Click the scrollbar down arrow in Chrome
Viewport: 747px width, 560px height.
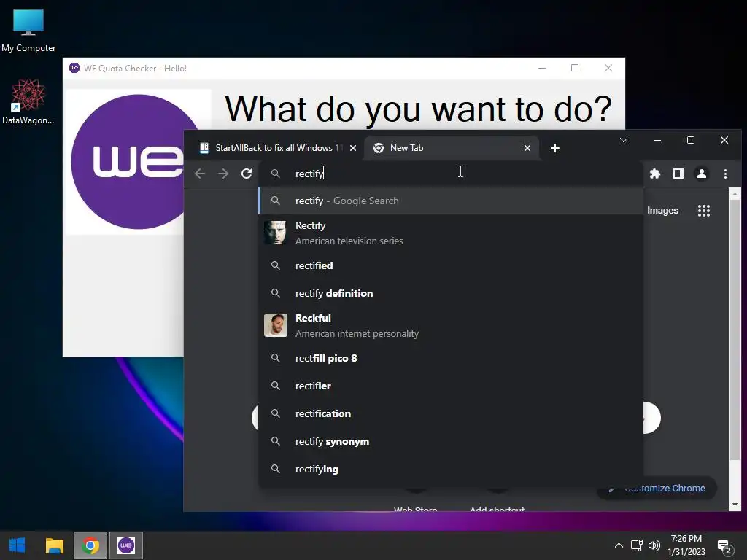tap(735, 505)
